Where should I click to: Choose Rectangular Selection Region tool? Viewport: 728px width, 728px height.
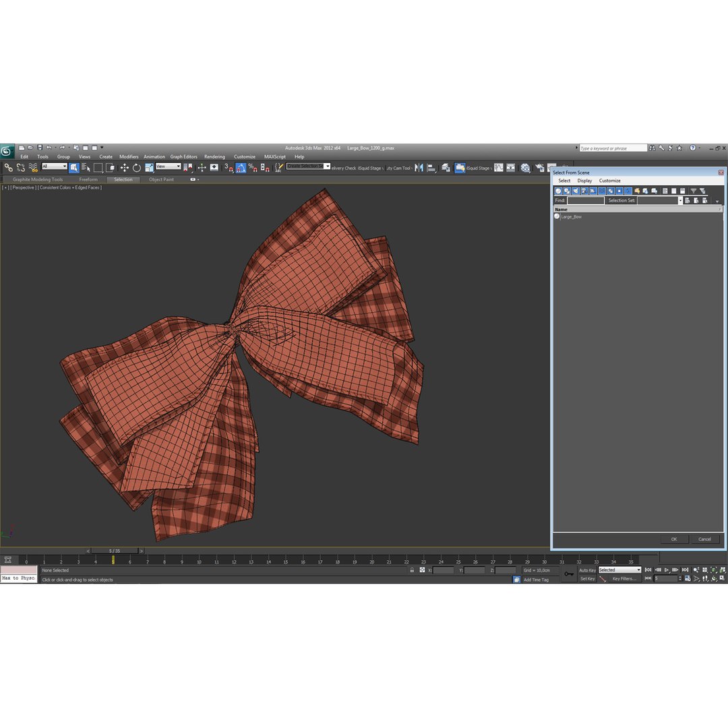tap(98, 168)
